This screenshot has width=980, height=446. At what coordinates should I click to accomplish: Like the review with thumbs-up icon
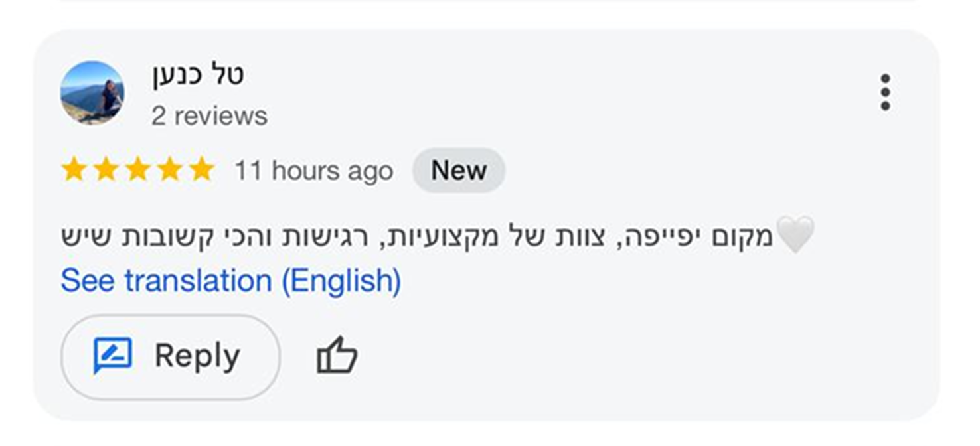[x=337, y=356]
